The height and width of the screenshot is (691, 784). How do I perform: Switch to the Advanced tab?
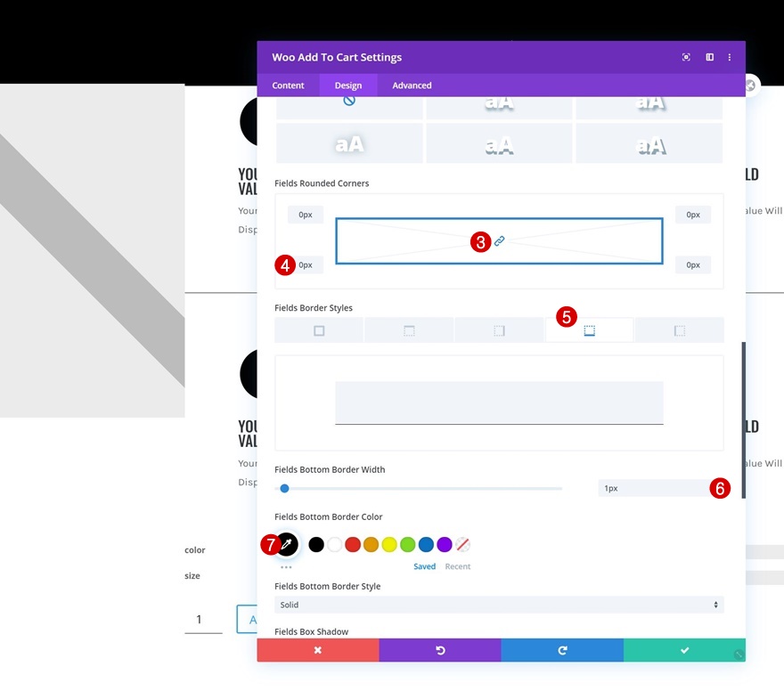412,85
